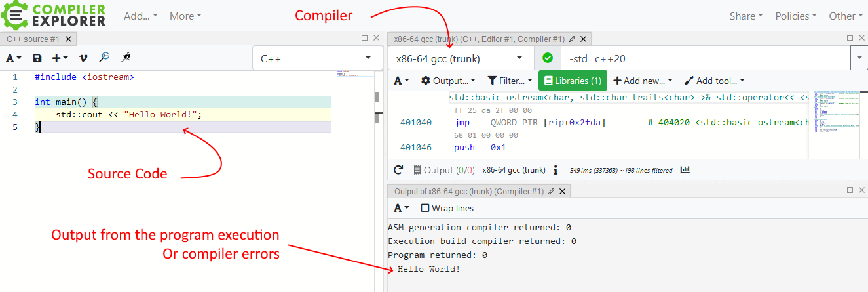Open the Output... gear dropdown
Image resolution: width=868 pixels, height=292 pixels.
click(x=449, y=81)
